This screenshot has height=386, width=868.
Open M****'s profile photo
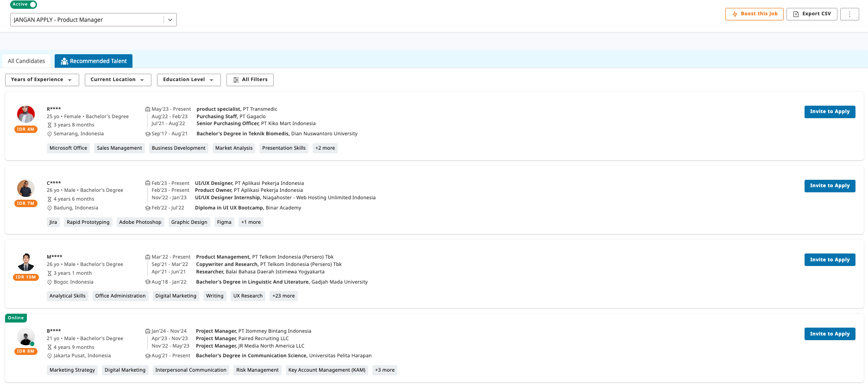point(26,262)
